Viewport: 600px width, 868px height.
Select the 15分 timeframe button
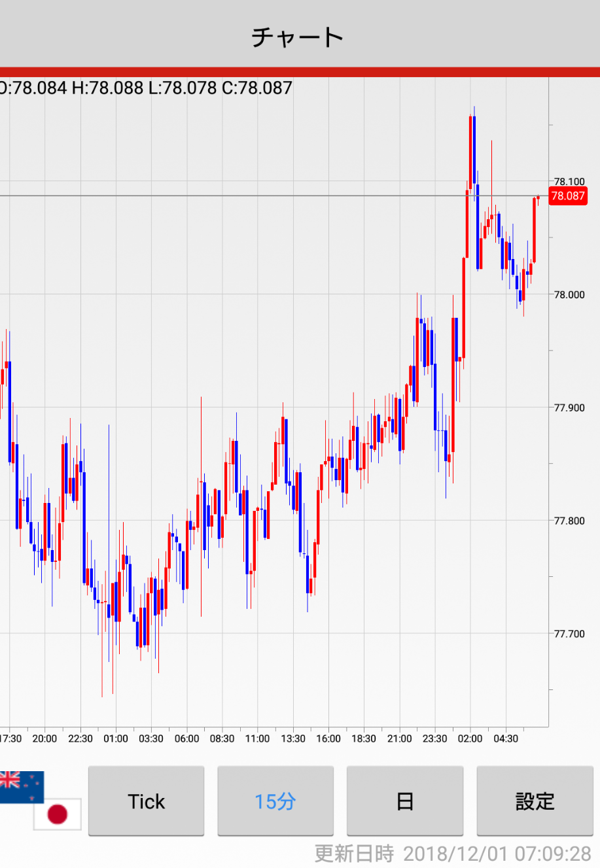pyautogui.click(x=275, y=801)
